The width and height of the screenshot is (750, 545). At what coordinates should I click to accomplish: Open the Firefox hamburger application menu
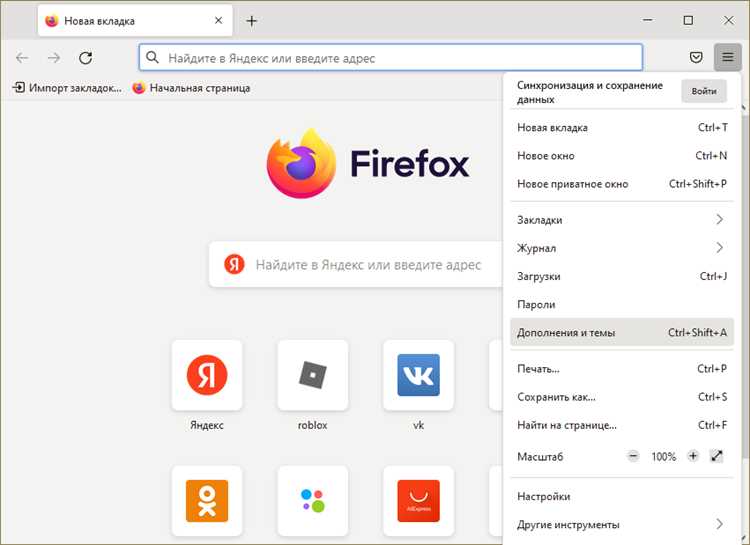point(728,57)
